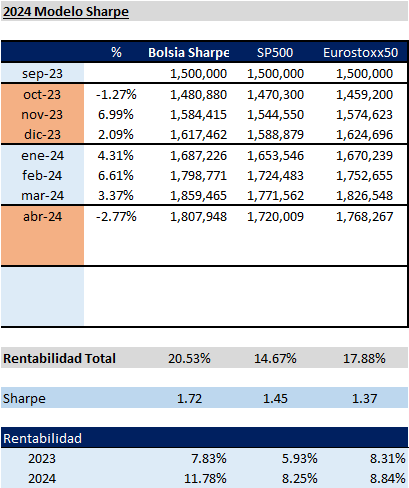This screenshot has width=409, height=488.
Task: Click 2024 return 11.78%
Action: pos(205,479)
